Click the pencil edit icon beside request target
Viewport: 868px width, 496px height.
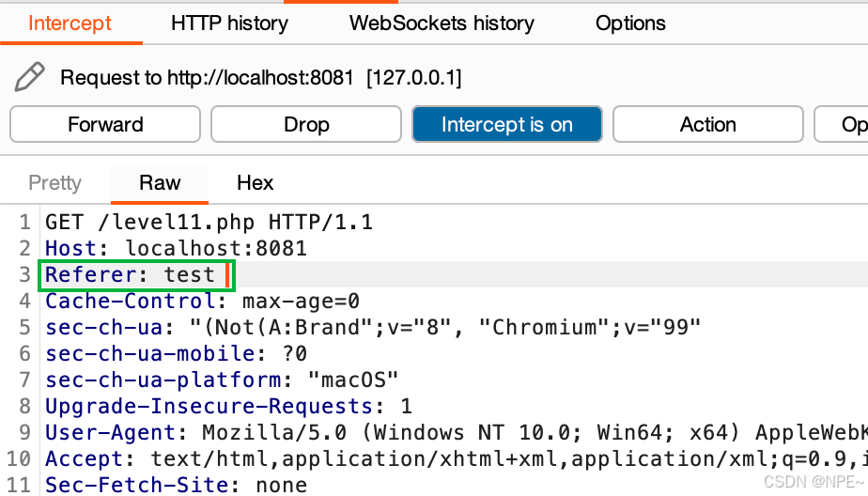[29, 77]
